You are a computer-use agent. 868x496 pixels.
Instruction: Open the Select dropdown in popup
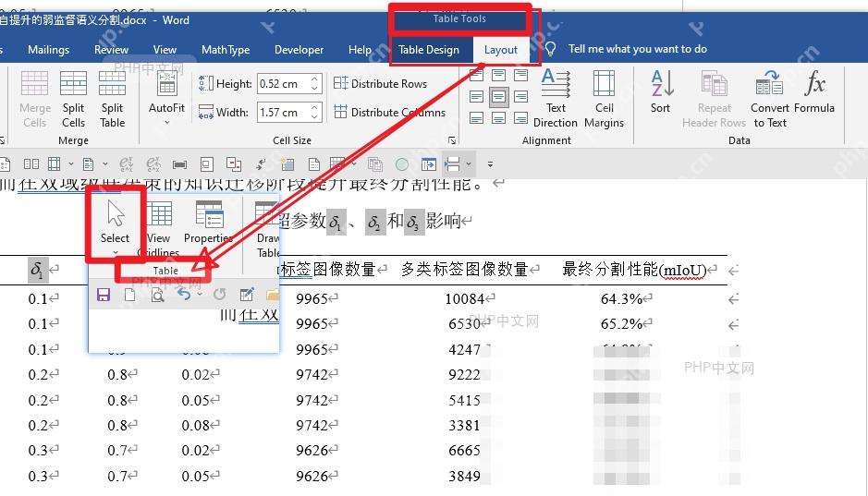click(116, 226)
